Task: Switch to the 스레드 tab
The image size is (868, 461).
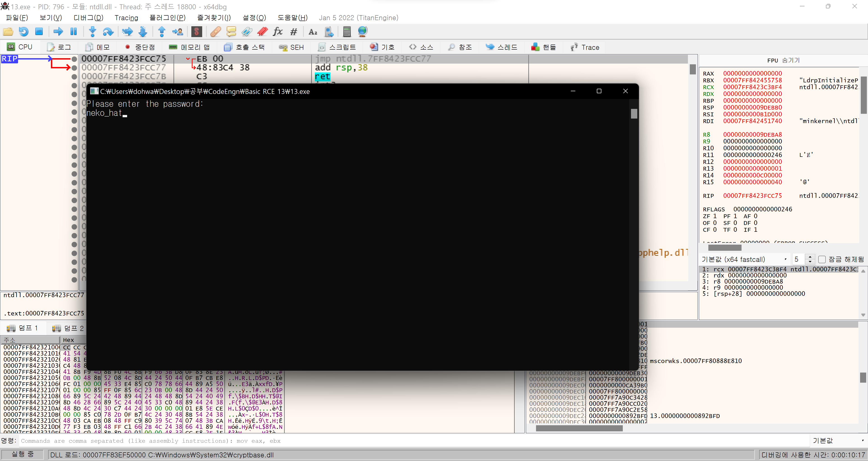Action: tap(501, 47)
